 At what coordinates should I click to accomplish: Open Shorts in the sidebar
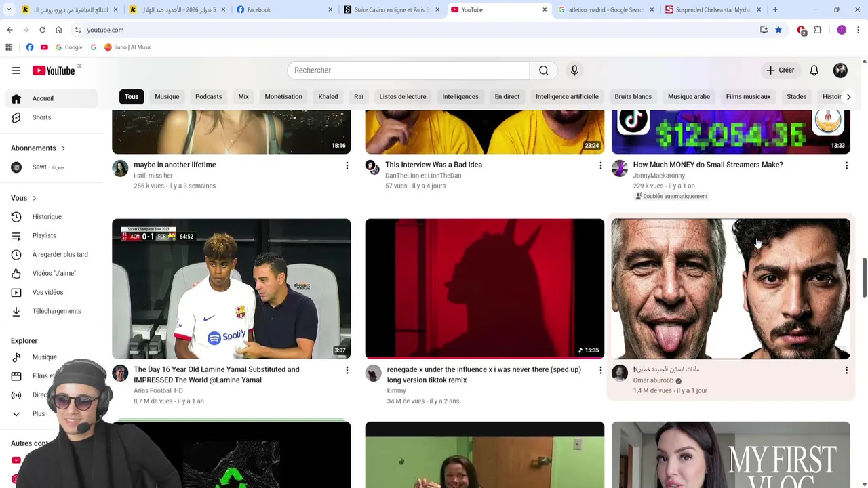52,117
